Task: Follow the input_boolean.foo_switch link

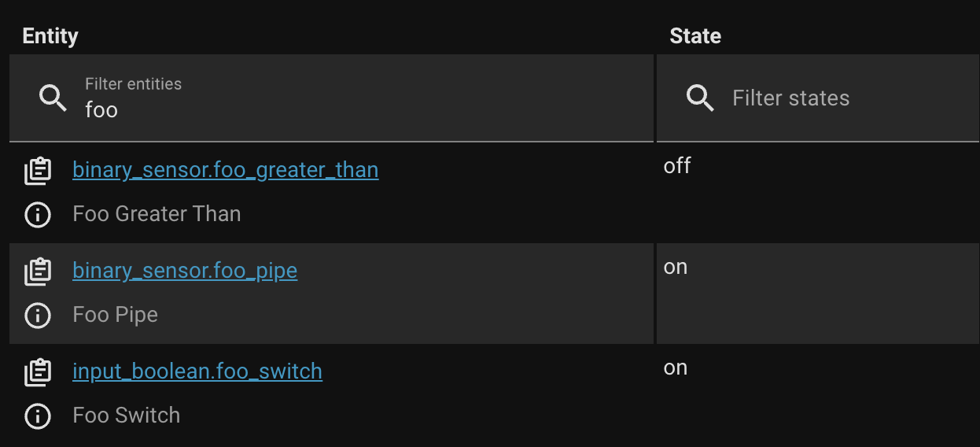Action: tap(197, 371)
